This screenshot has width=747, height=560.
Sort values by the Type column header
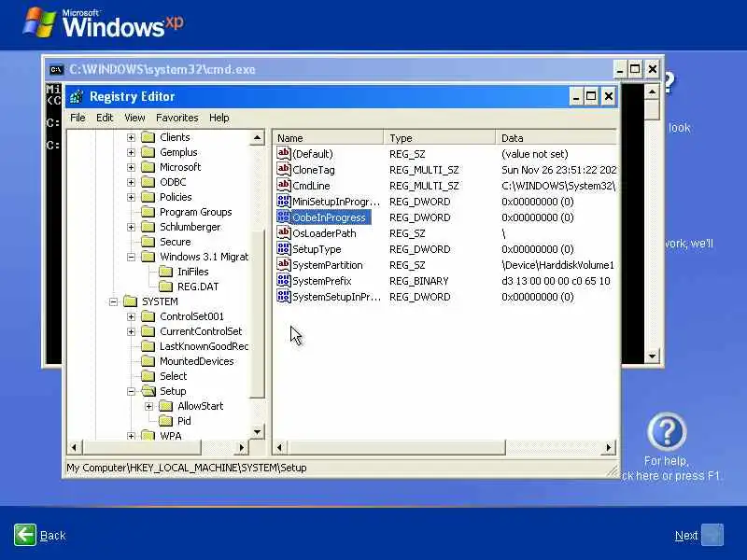click(439, 137)
